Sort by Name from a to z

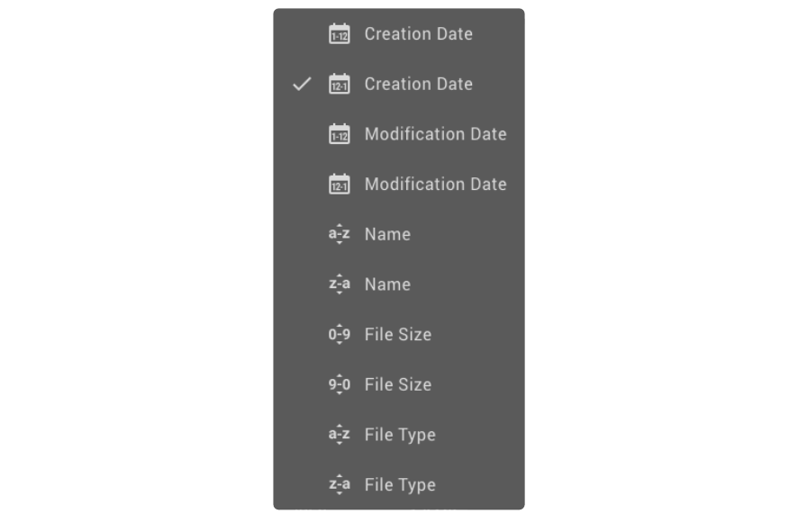387,235
